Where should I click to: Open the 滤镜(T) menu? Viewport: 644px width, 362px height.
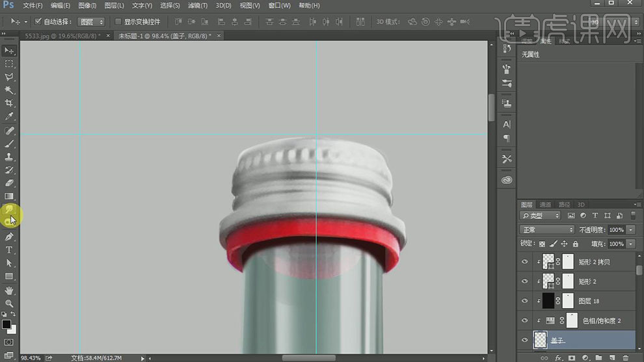pos(198,5)
